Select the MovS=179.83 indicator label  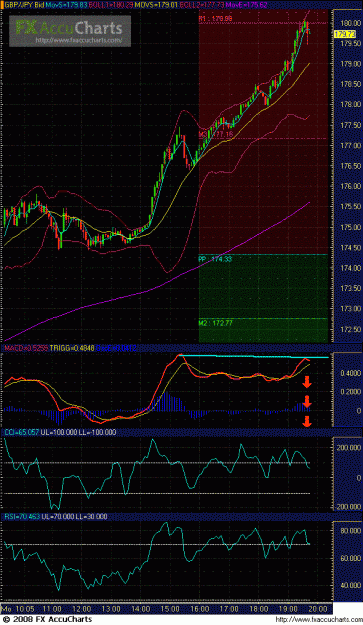(67, 5)
